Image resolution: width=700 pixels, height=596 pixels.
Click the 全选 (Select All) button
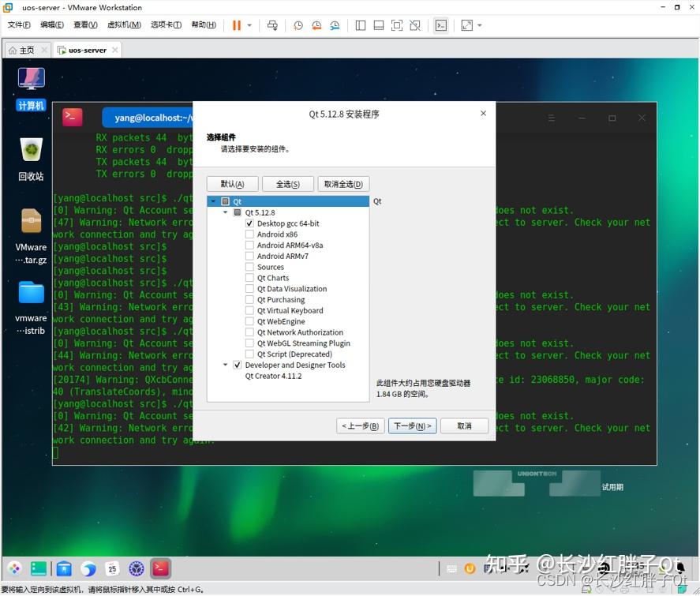(x=286, y=183)
